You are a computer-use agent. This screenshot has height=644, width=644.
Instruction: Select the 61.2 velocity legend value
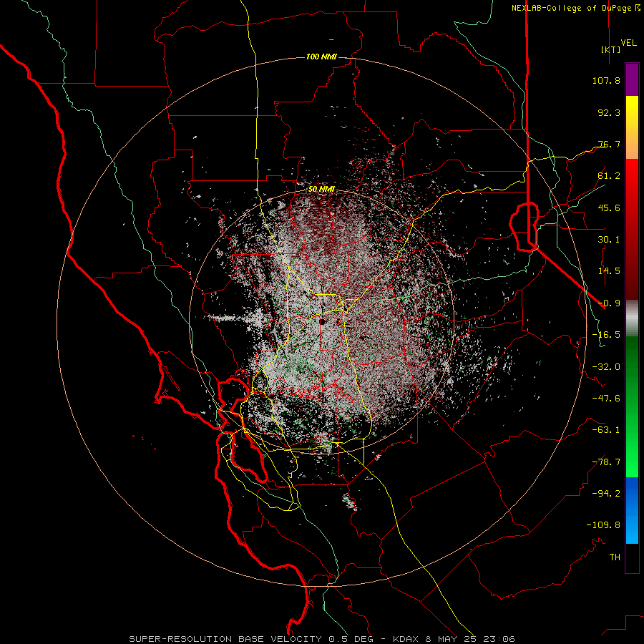pyautogui.click(x=609, y=176)
